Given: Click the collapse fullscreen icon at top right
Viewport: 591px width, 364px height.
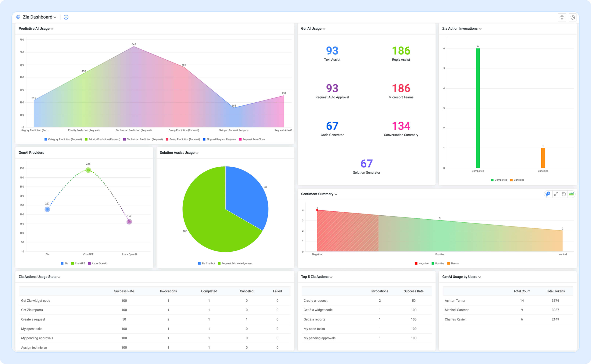Looking at the screenshot, I should point(562,17).
